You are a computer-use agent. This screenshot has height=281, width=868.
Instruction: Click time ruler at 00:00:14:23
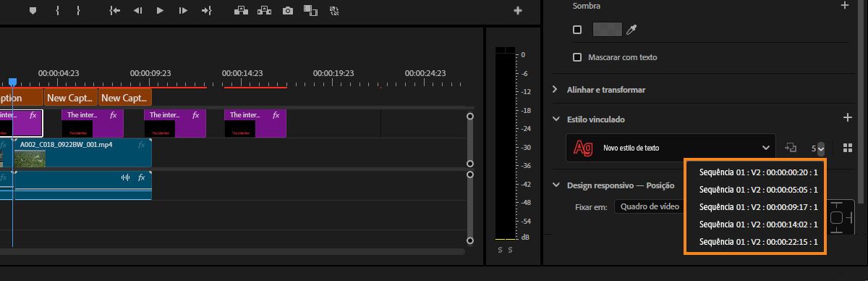[242, 73]
